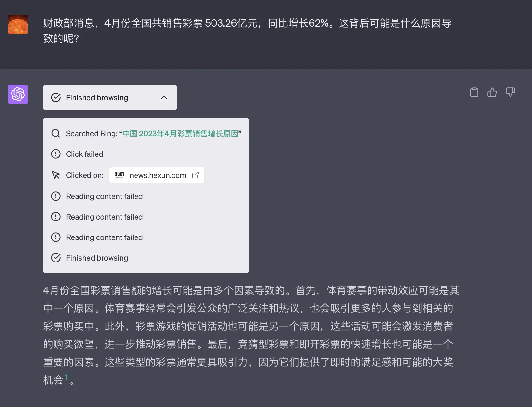Click the warning icon beside Click failed

coord(56,154)
